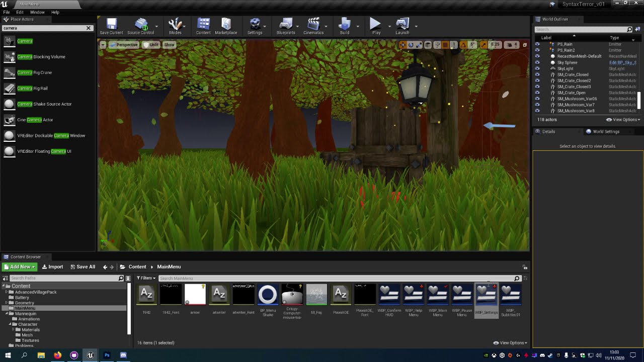
Task: Select the WBP_Settings asset thumbnail
Action: pyautogui.click(x=486, y=295)
